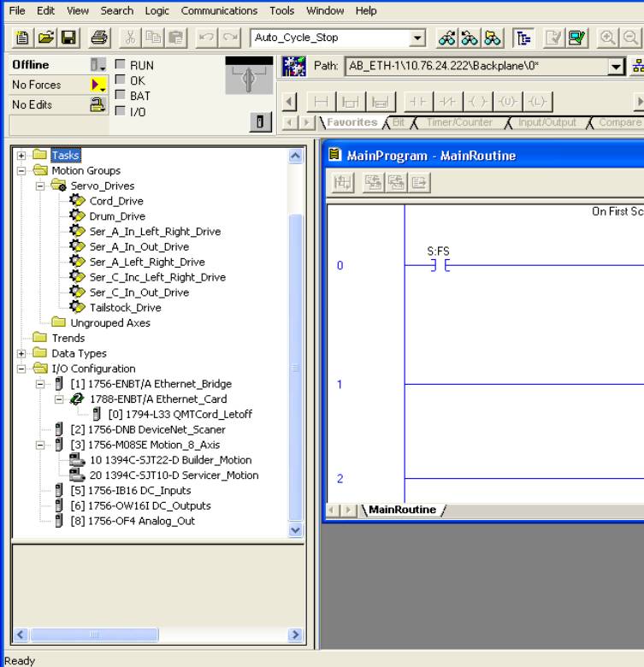Expand the Data Types folder
Image resolution: width=644 pixels, height=667 pixels.
point(21,353)
